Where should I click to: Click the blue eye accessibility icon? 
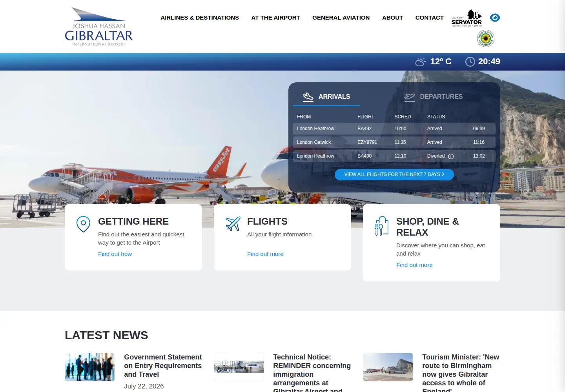495,18
